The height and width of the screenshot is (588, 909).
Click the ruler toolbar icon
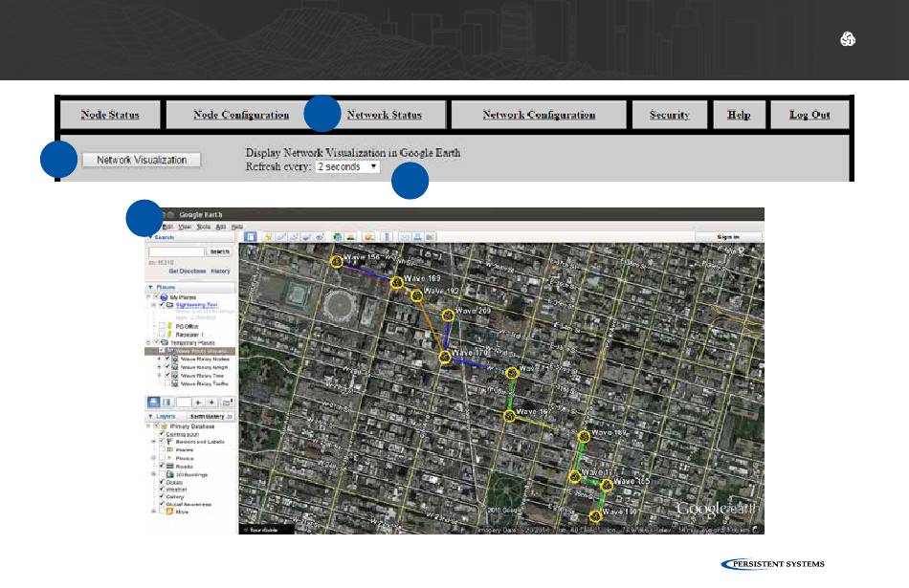pyautogui.click(x=387, y=237)
